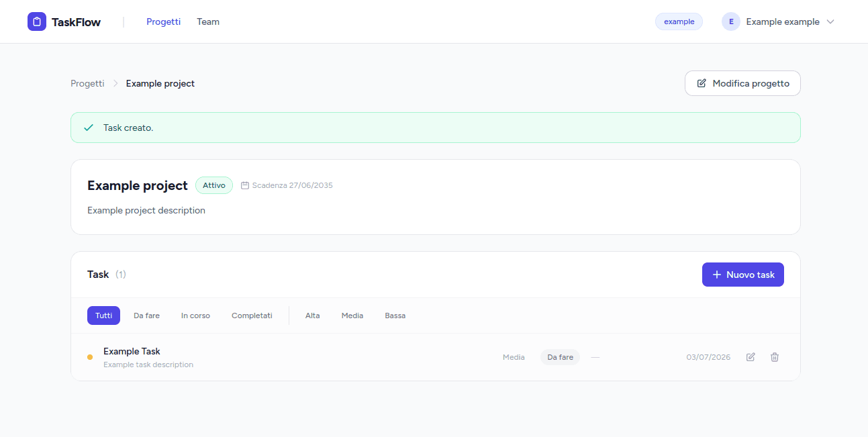Filter tasks by Da fare
The height and width of the screenshot is (437, 868).
coord(146,315)
